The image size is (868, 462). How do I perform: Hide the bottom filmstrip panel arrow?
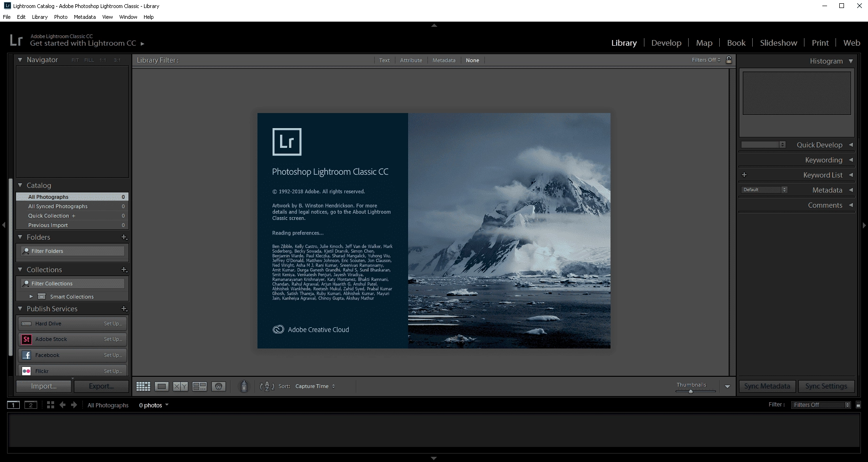(x=434, y=458)
